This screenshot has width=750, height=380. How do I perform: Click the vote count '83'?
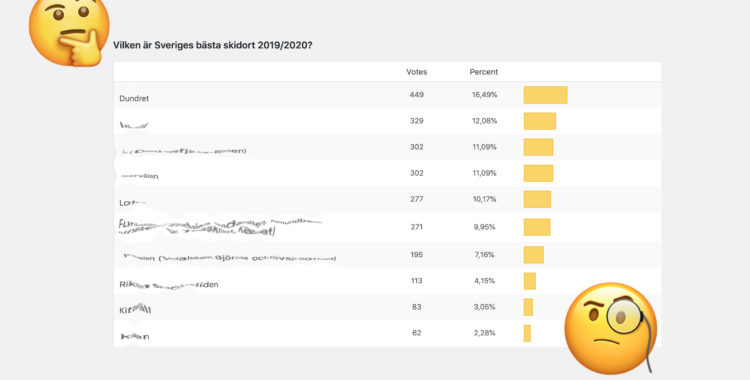coord(417,307)
